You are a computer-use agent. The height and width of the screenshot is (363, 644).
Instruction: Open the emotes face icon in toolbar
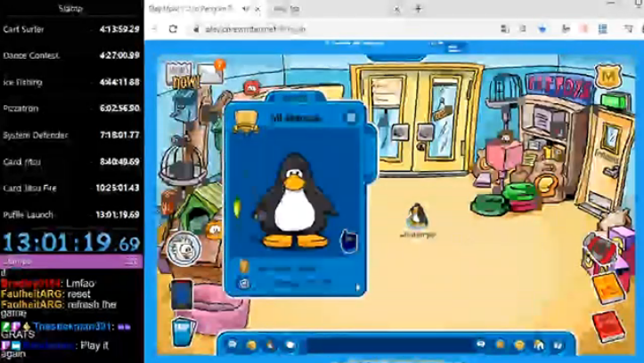pyautogui.click(x=251, y=345)
